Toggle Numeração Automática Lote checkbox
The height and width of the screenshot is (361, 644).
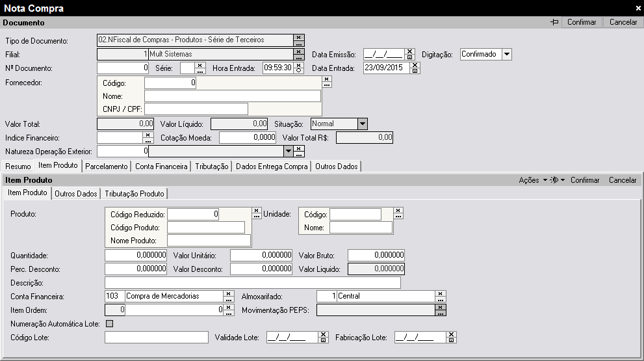pos(109,323)
